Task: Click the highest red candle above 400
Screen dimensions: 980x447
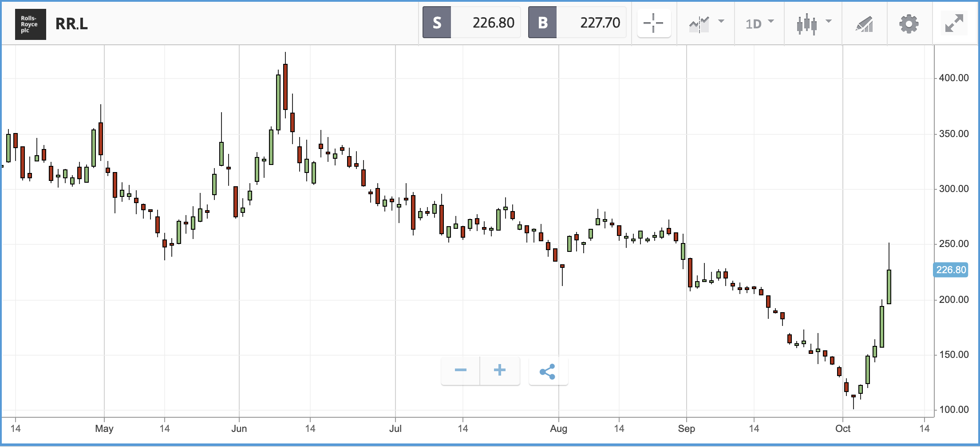Action: pos(285,87)
